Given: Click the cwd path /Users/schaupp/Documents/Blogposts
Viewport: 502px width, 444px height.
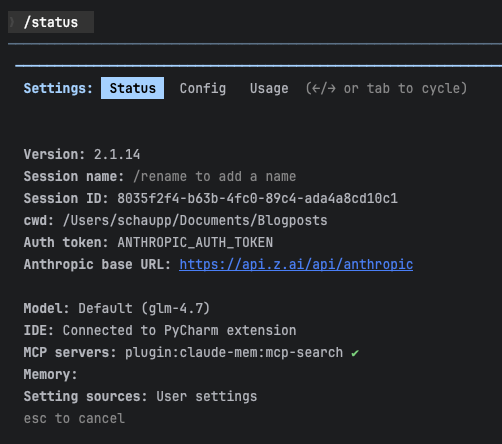Looking at the screenshot, I should click(x=195, y=221).
